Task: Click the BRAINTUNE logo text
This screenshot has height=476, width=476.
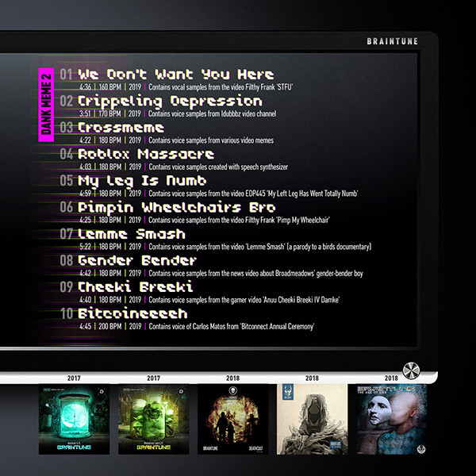Action: pos(393,41)
